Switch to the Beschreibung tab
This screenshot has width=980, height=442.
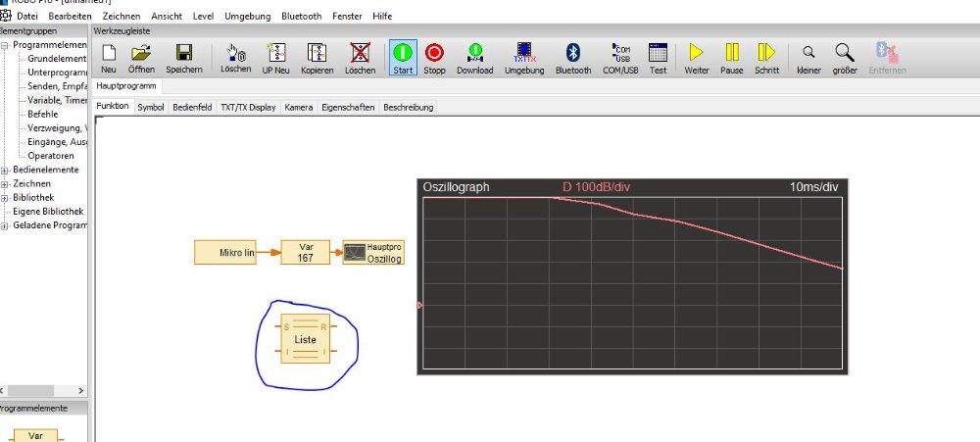[x=408, y=107]
